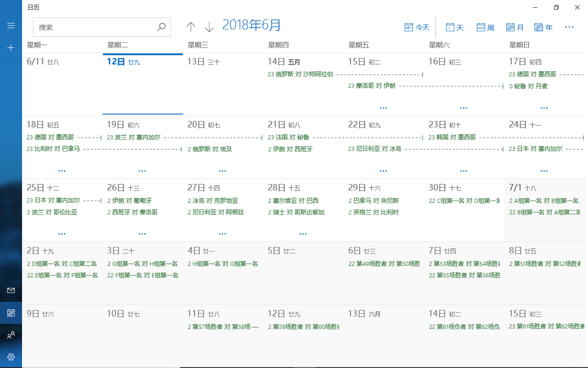Go to next month with down arrow

tap(209, 27)
